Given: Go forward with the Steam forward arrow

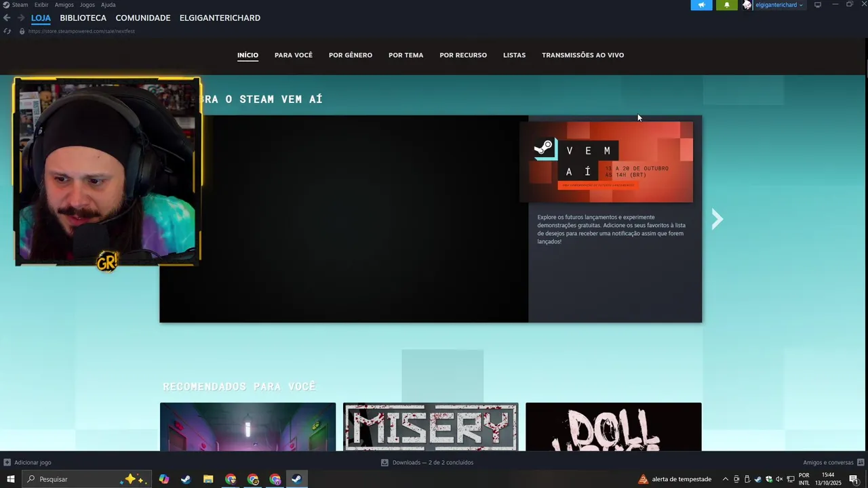Looking at the screenshot, I should (21, 18).
